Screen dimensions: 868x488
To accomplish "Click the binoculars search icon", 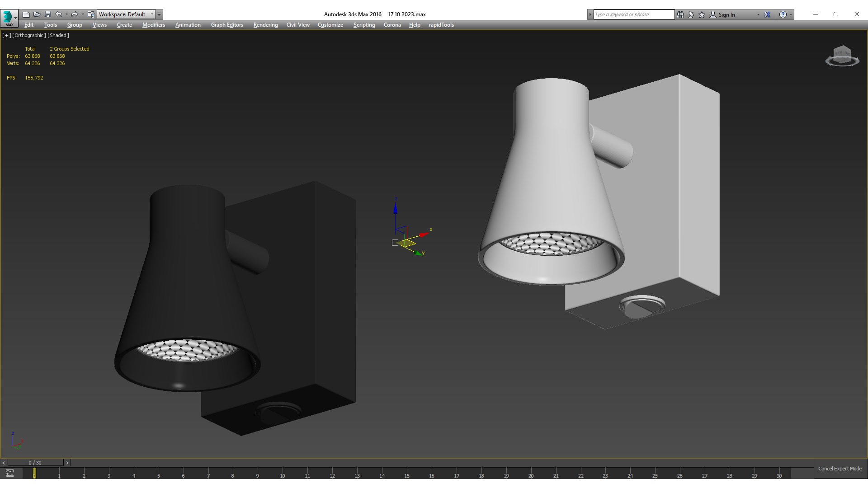I will point(680,14).
